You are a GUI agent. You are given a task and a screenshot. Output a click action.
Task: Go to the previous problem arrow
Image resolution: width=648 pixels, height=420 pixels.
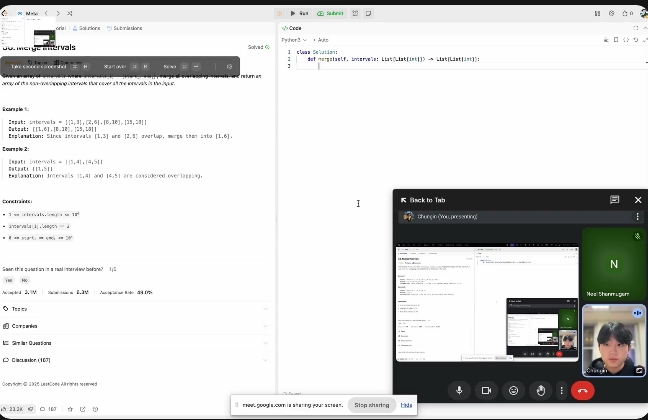pos(46,14)
